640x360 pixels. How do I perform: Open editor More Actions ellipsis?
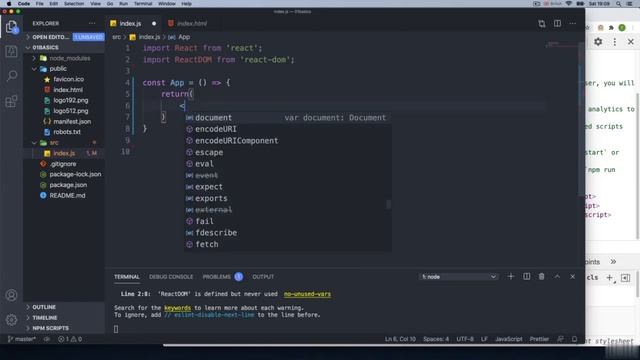coord(573,24)
